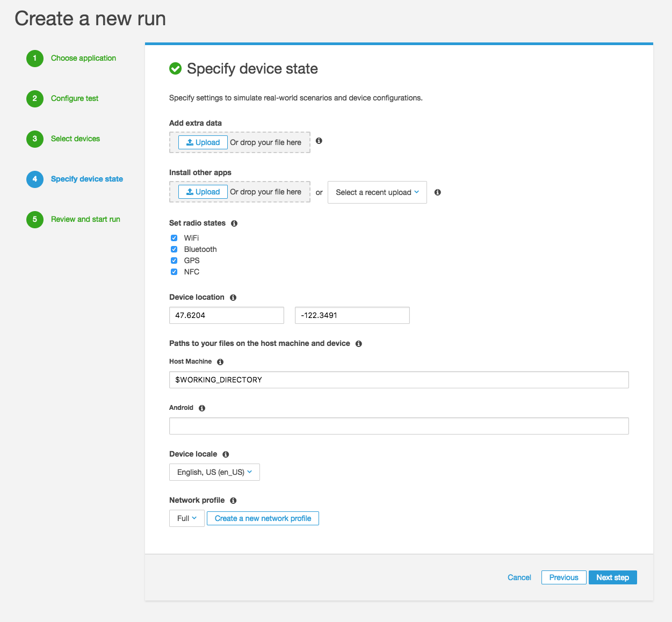
Task: Click the Host Machine info icon
Action: pyautogui.click(x=220, y=362)
